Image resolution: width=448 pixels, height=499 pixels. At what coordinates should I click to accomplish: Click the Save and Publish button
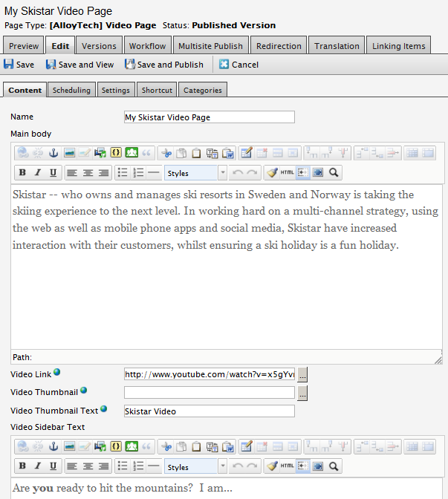click(164, 65)
